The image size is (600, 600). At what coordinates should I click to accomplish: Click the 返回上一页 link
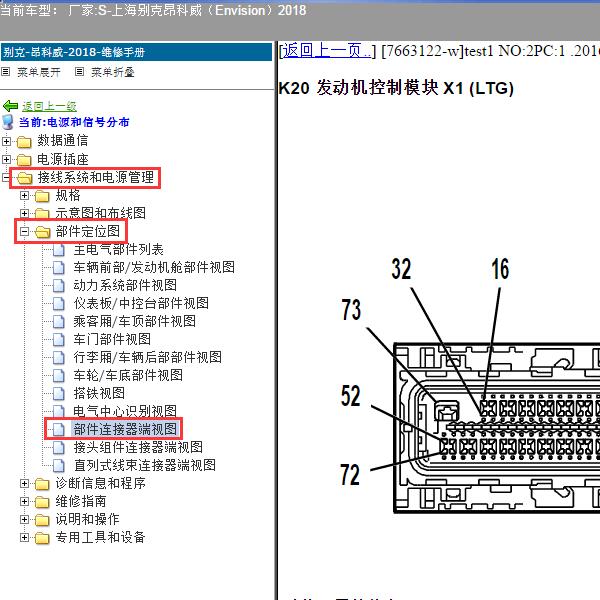326,51
